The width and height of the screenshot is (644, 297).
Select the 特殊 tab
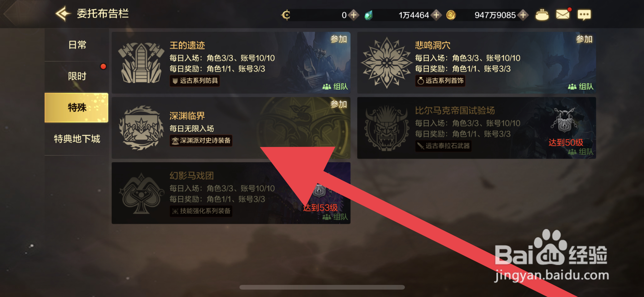coord(77,108)
